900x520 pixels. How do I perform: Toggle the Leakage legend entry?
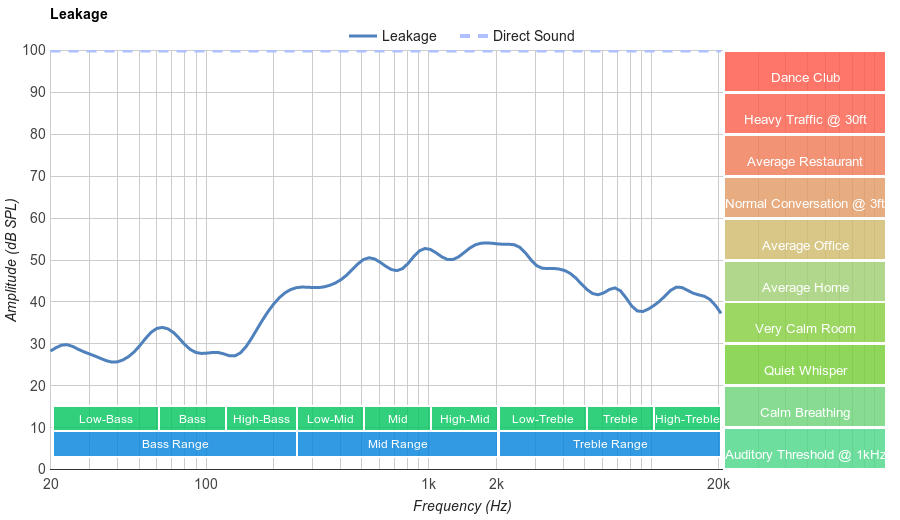(x=393, y=36)
